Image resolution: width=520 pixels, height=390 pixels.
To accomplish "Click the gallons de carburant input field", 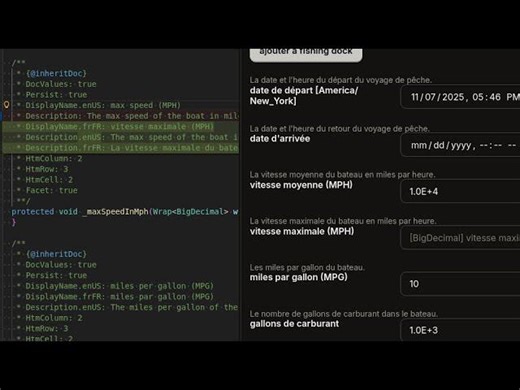I will coord(460,330).
